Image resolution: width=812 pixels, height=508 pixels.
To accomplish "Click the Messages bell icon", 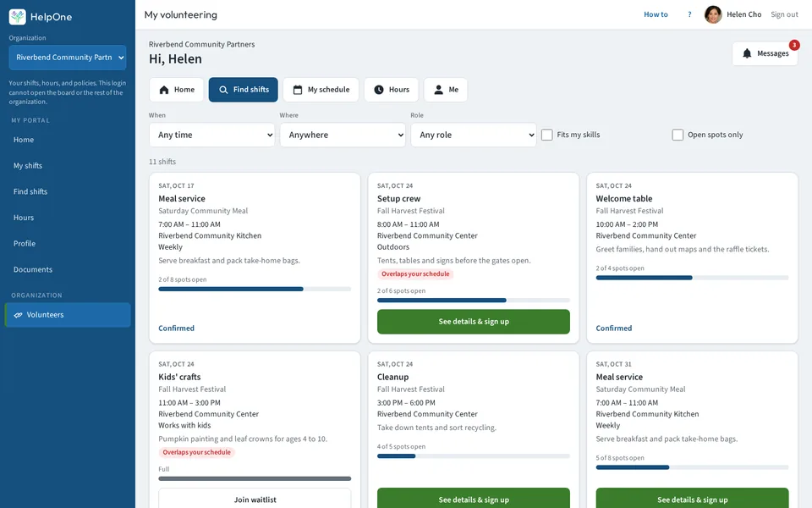I will pyautogui.click(x=747, y=53).
